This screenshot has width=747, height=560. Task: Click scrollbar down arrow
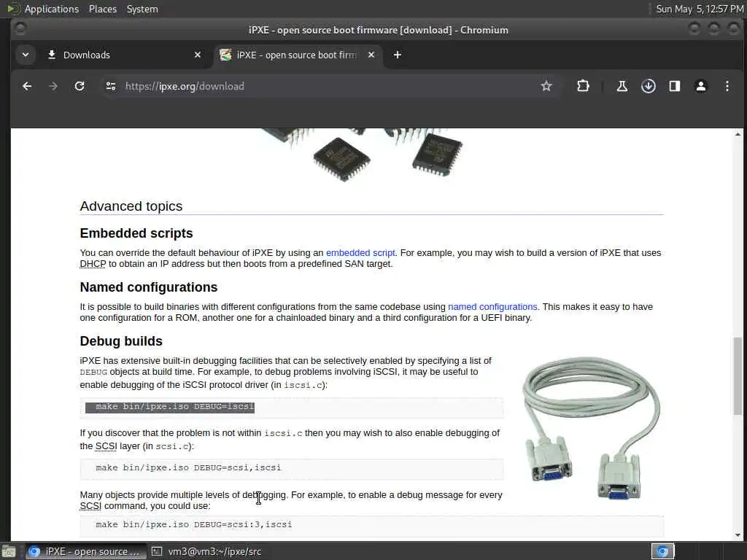[738, 535]
